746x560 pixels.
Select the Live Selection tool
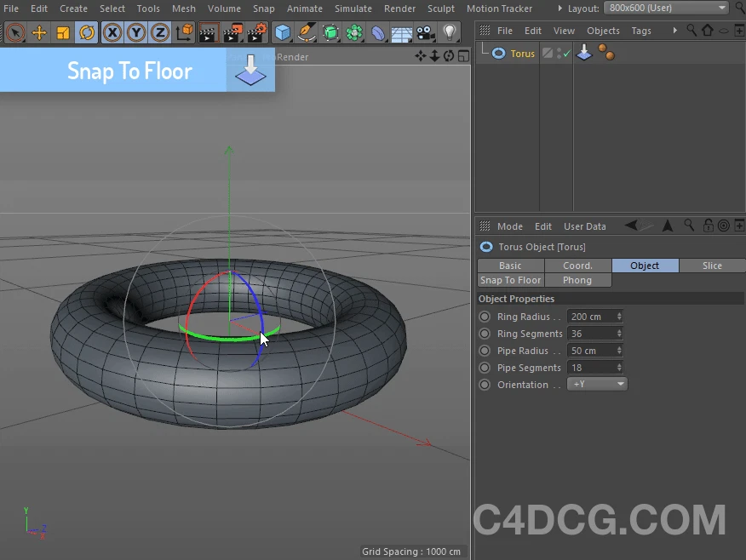pyautogui.click(x=14, y=32)
